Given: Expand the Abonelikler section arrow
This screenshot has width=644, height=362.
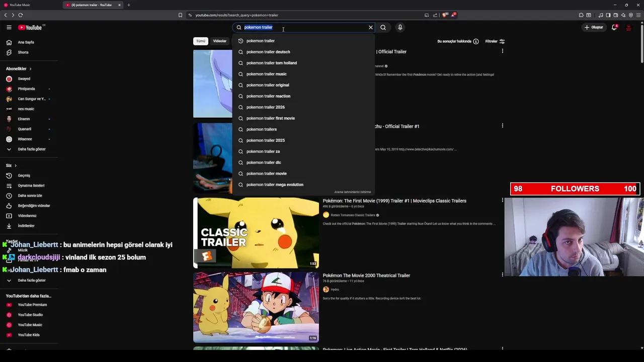Looking at the screenshot, I should coord(30,69).
